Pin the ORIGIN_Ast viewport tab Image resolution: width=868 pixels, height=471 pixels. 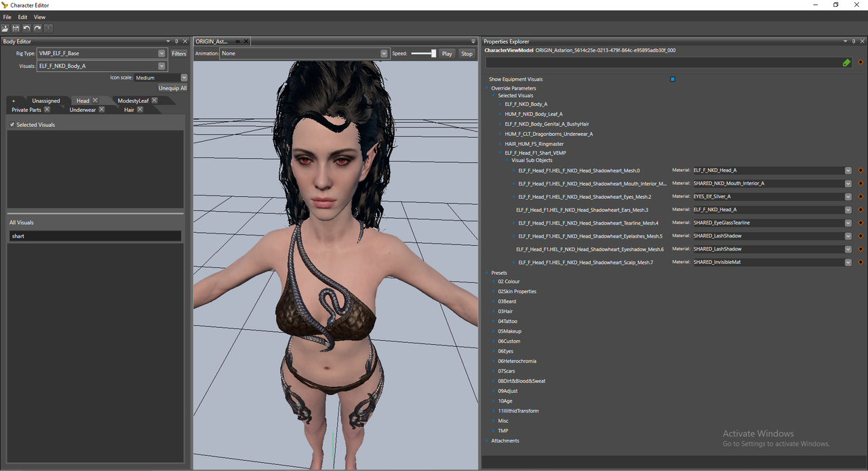[x=238, y=41]
